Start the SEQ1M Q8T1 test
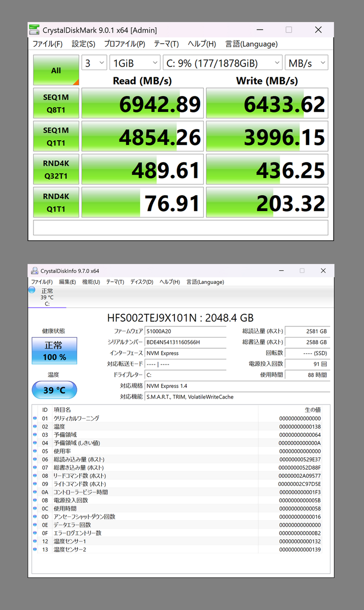 (56, 103)
